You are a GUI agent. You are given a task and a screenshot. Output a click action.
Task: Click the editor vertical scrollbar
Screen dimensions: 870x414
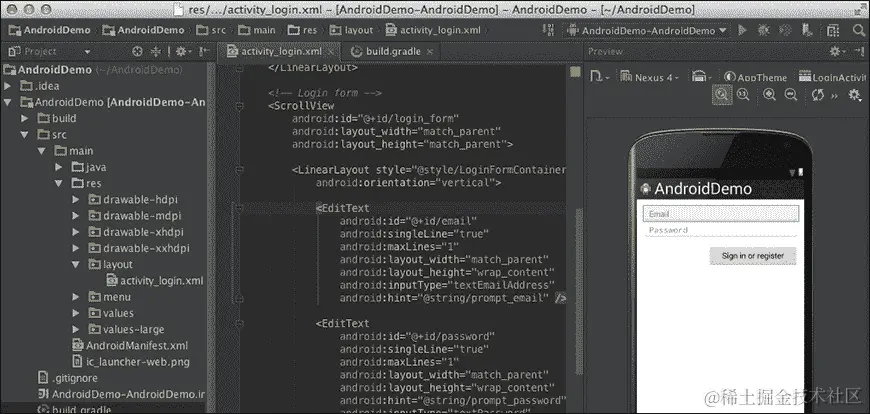tap(578, 292)
